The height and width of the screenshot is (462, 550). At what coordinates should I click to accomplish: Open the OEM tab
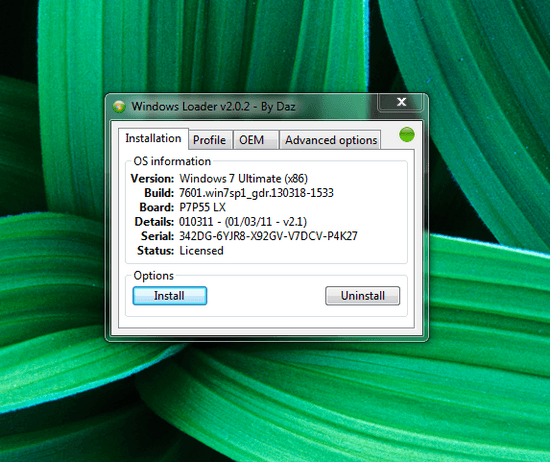tap(256, 140)
